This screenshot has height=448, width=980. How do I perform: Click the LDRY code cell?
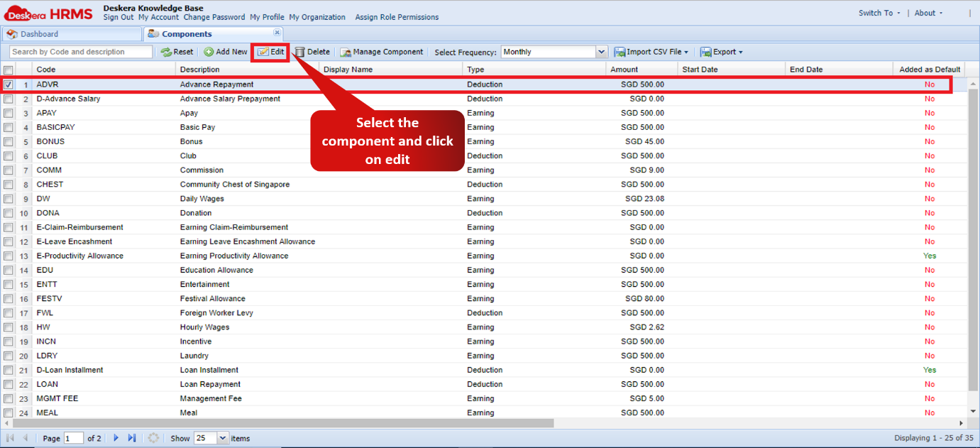click(x=47, y=356)
